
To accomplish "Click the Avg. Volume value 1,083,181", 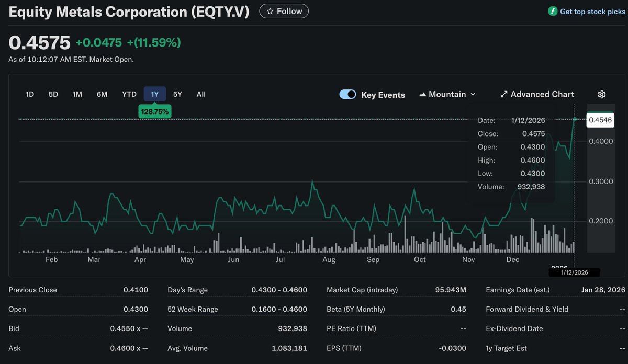I will 289,348.
